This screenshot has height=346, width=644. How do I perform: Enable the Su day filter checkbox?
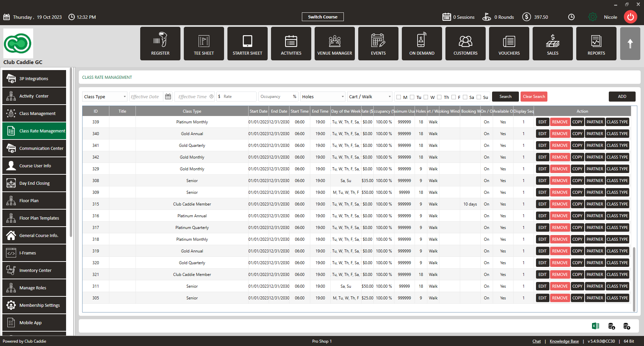coord(479,97)
